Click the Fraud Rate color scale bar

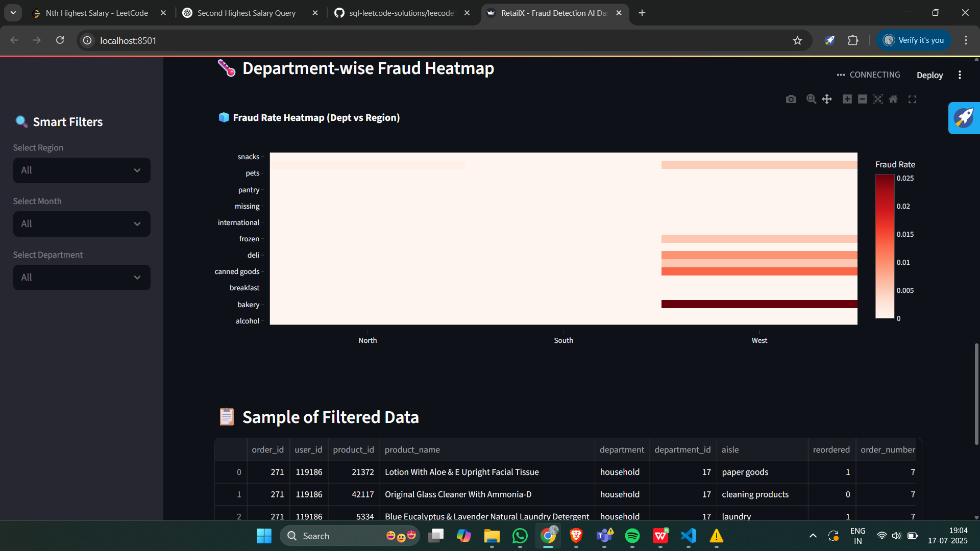[885, 246]
